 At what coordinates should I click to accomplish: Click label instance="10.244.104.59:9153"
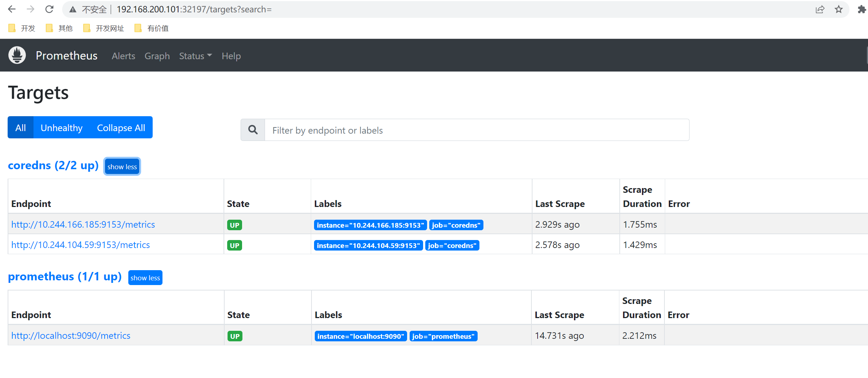click(368, 245)
